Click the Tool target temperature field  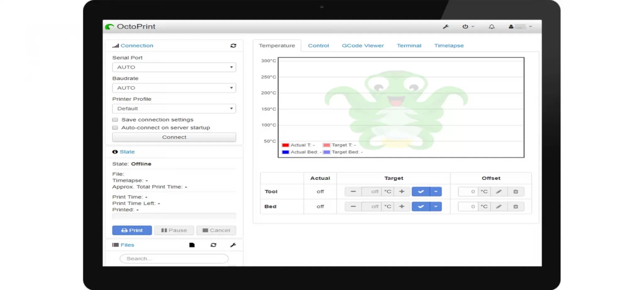372,192
